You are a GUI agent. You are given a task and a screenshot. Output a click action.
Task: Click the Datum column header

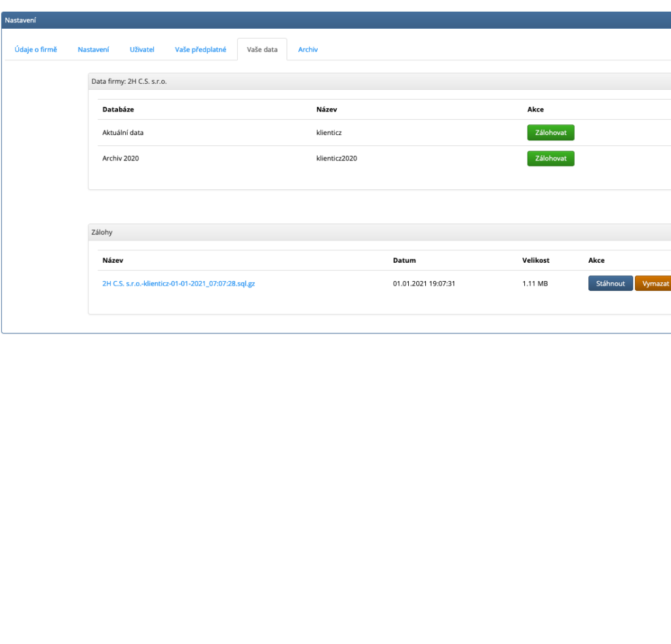(404, 261)
